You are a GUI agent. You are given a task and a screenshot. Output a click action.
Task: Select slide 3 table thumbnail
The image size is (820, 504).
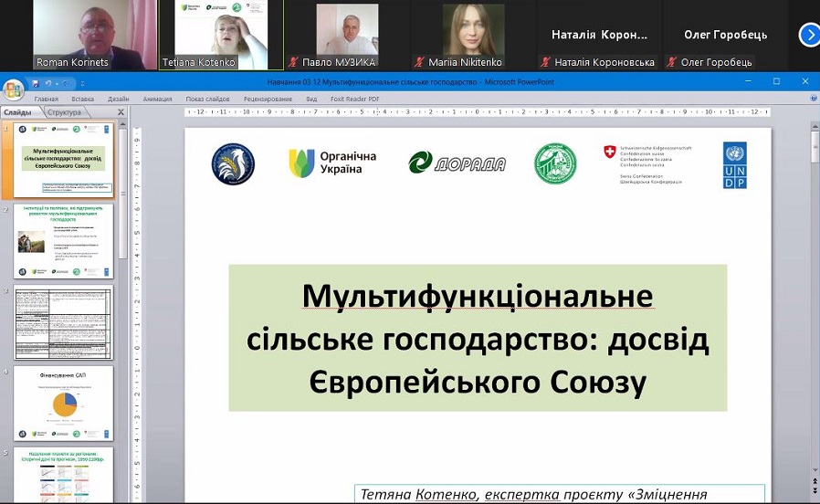pos(63,322)
